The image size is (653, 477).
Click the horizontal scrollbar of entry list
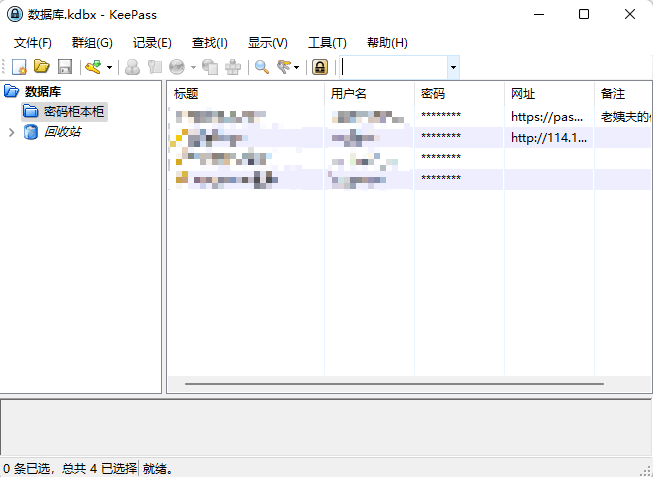tap(394, 384)
